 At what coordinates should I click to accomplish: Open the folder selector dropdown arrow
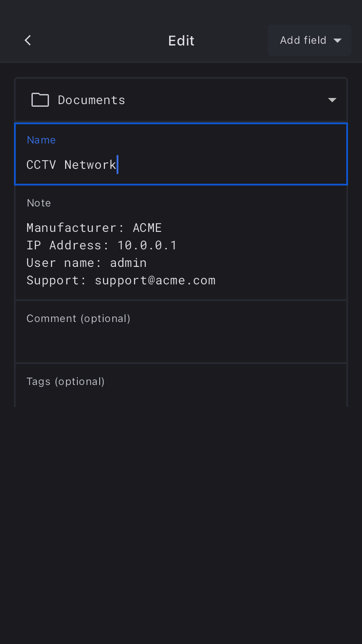332,100
